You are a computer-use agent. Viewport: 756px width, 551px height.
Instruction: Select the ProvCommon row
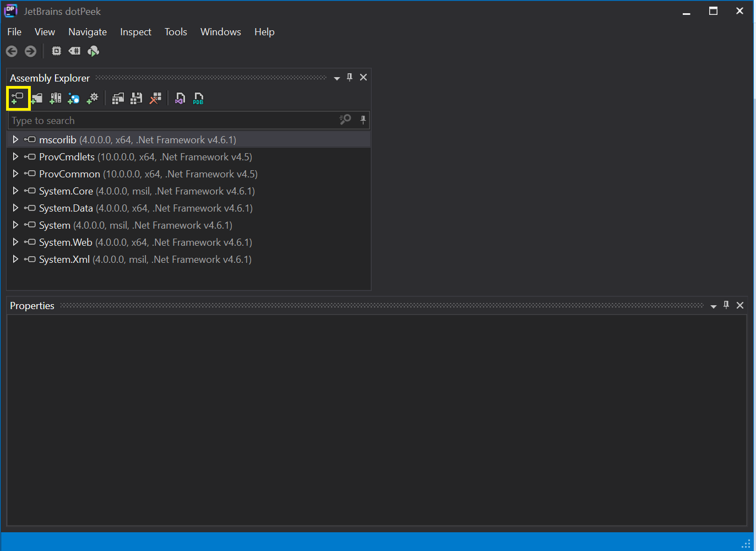click(189, 174)
